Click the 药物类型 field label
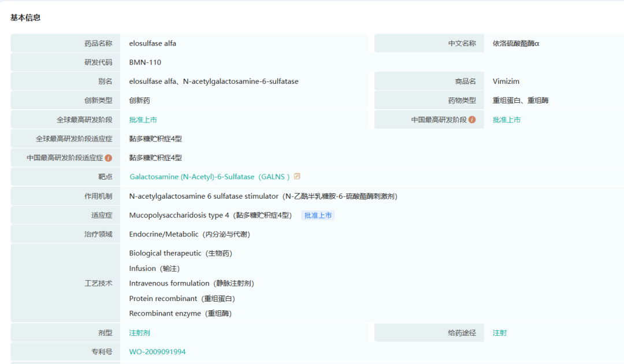 coord(462,101)
